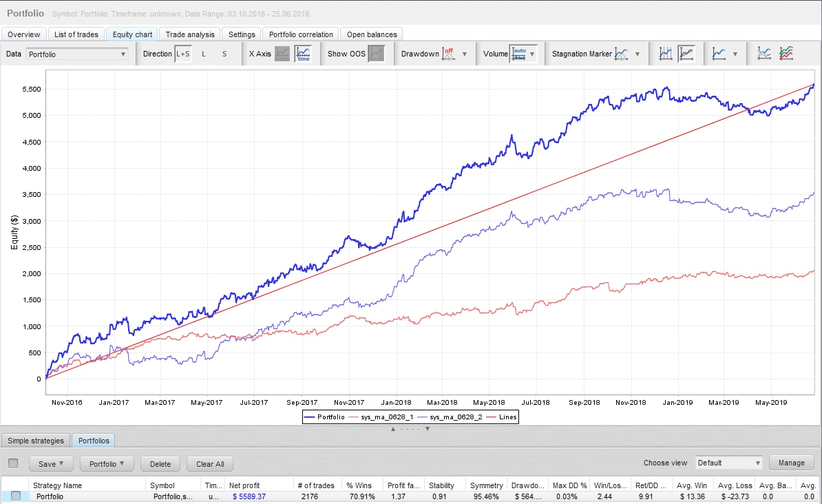Go to the Trade analysis tab
Viewport: 822px width, 504px height.
(190, 34)
